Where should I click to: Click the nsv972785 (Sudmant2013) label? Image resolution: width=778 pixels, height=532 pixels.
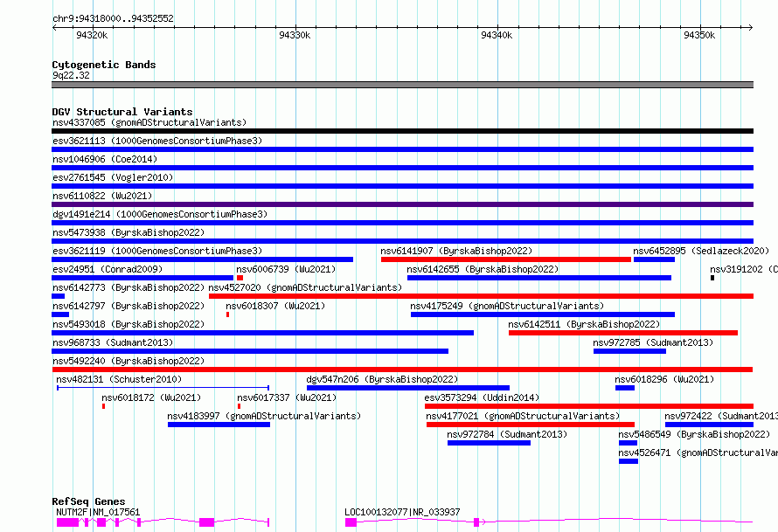tap(653, 342)
